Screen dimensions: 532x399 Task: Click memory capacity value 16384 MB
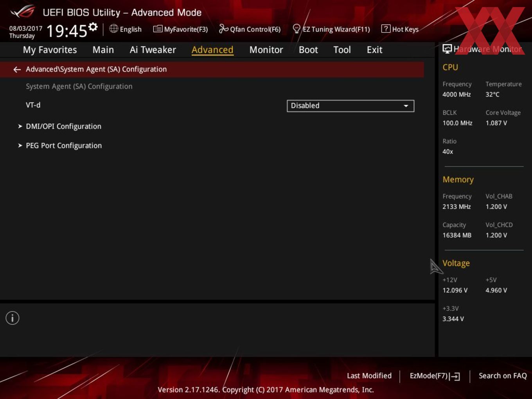point(457,235)
